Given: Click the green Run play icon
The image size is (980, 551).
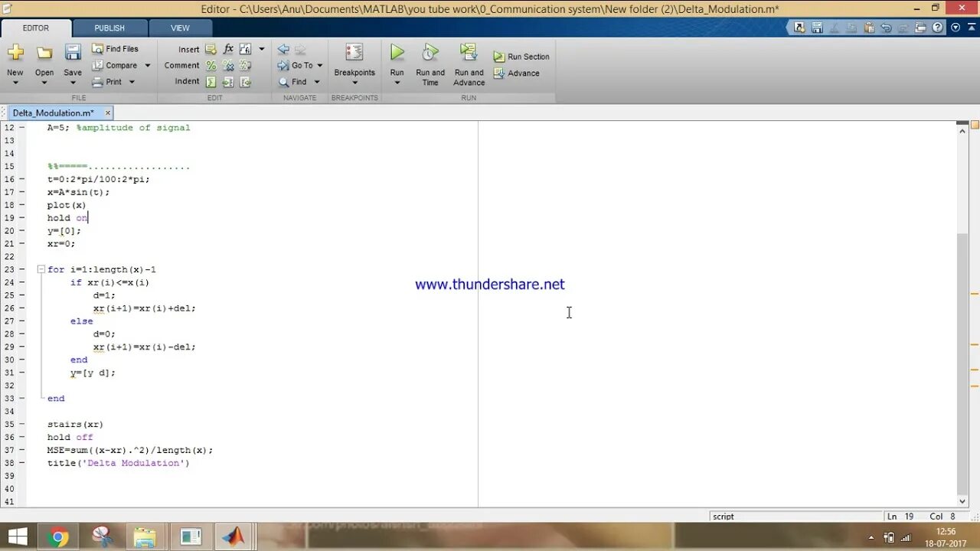Looking at the screenshot, I should pyautogui.click(x=397, y=52).
